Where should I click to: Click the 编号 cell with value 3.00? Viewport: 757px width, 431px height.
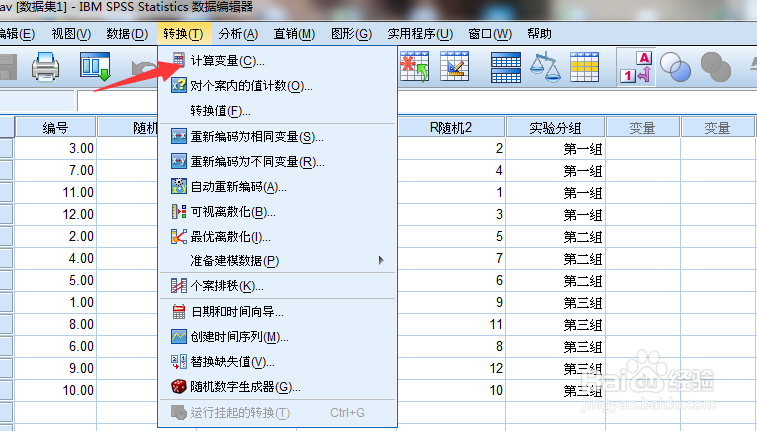[55, 148]
